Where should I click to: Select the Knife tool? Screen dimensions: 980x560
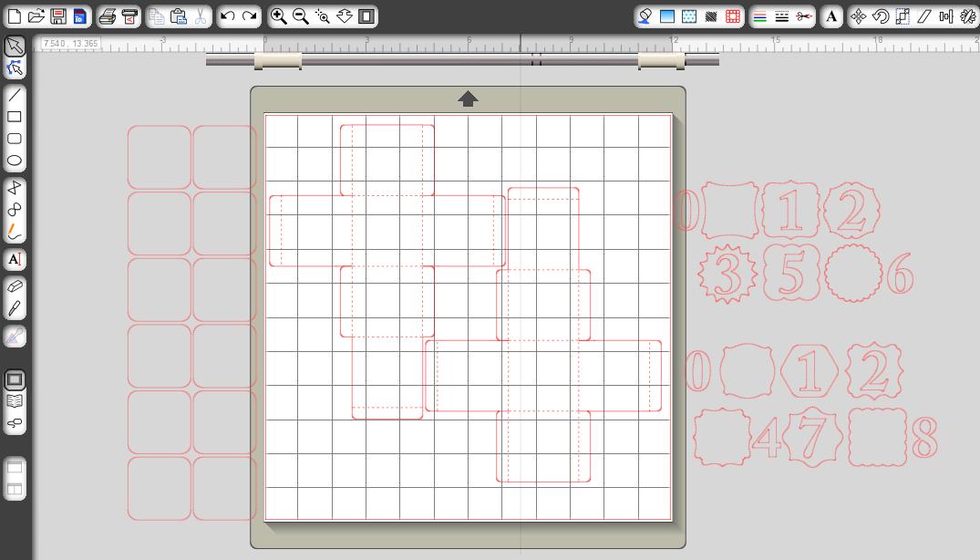(x=15, y=309)
